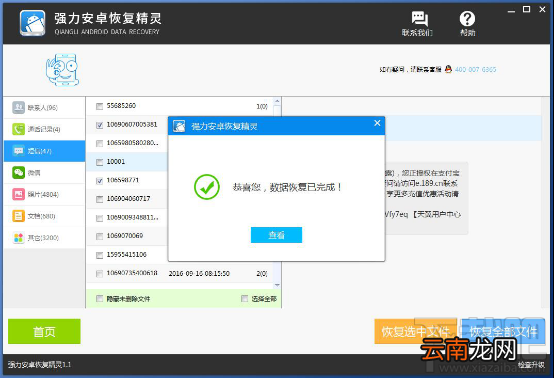The width and height of the screenshot is (554, 378).
Task: Open the 帮助 help icon
Action: pos(467,24)
